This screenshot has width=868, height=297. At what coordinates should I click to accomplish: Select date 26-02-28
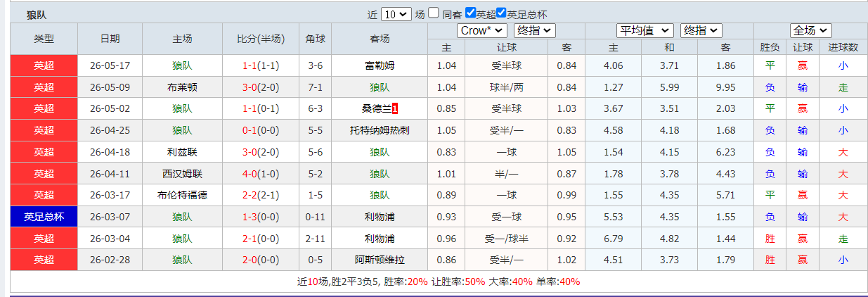tap(110, 260)
